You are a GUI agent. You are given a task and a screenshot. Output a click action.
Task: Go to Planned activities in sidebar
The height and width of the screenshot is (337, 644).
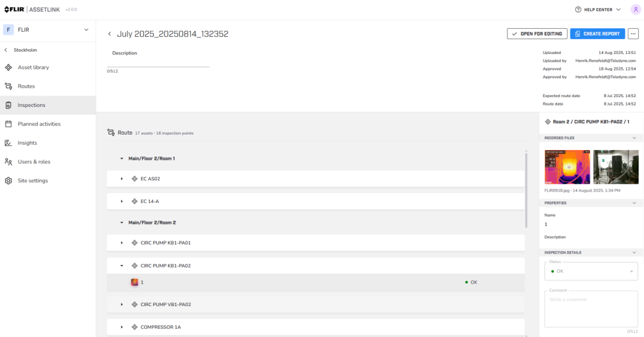(39, 124)
